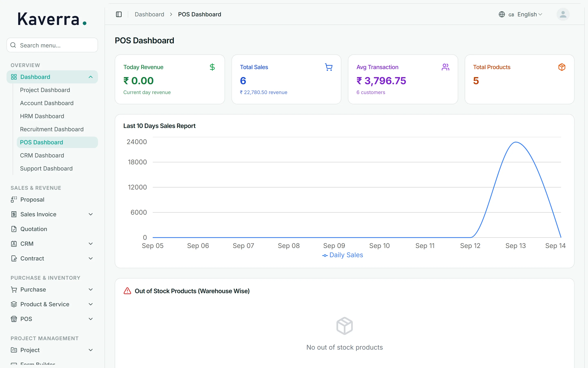Click the cart icon on Total Sales
This screenshot has width=588, height=368.
coord(329,67)
